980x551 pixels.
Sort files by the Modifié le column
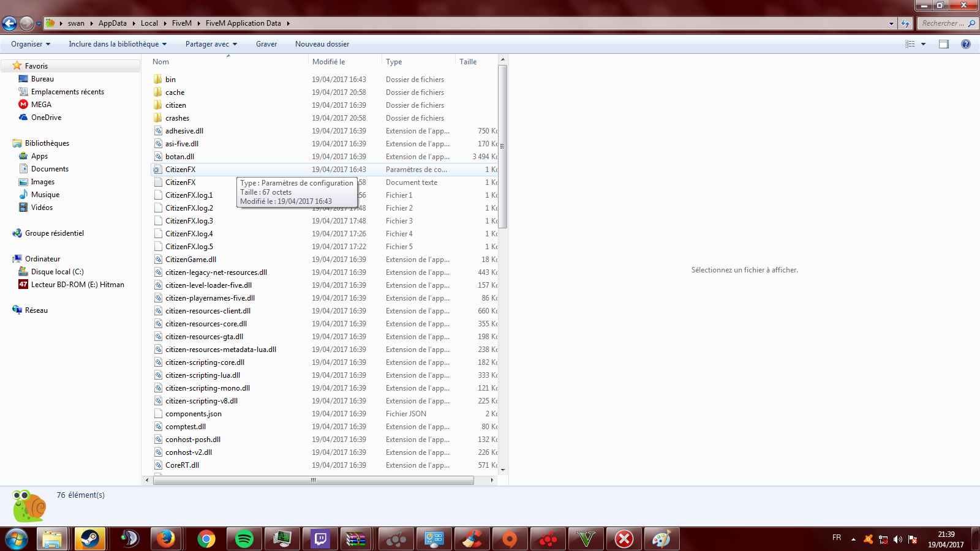329,62
